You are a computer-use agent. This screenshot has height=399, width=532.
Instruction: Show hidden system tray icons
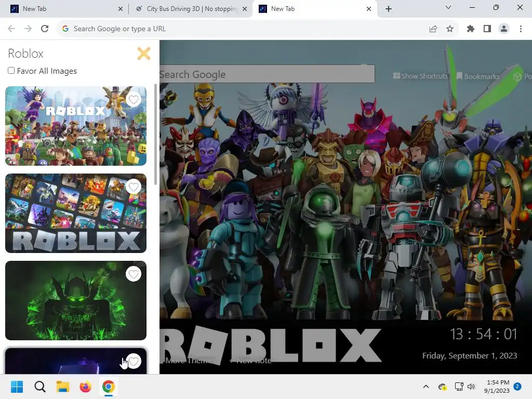(x=426, y=387)
